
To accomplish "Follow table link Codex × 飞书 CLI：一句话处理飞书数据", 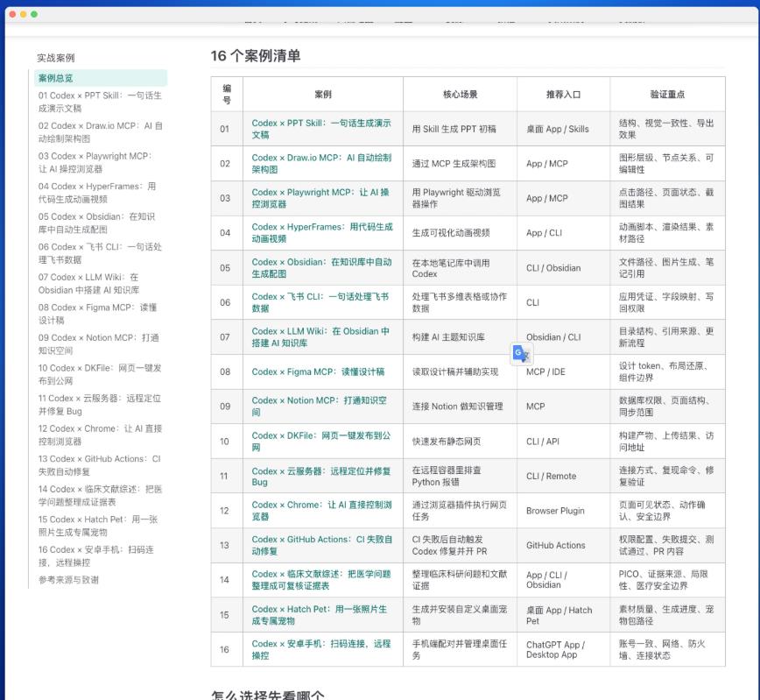I will [x=320, y=302].
